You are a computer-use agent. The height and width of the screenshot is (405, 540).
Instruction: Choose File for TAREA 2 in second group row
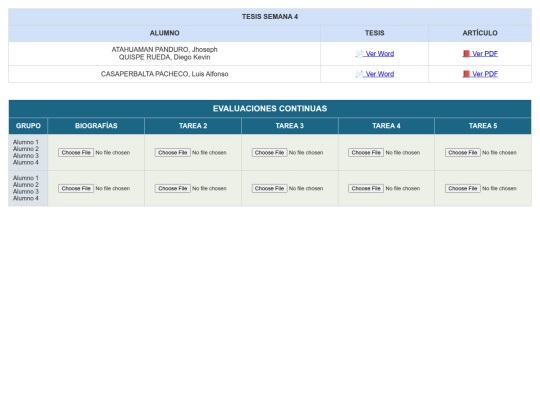point(173,188)
